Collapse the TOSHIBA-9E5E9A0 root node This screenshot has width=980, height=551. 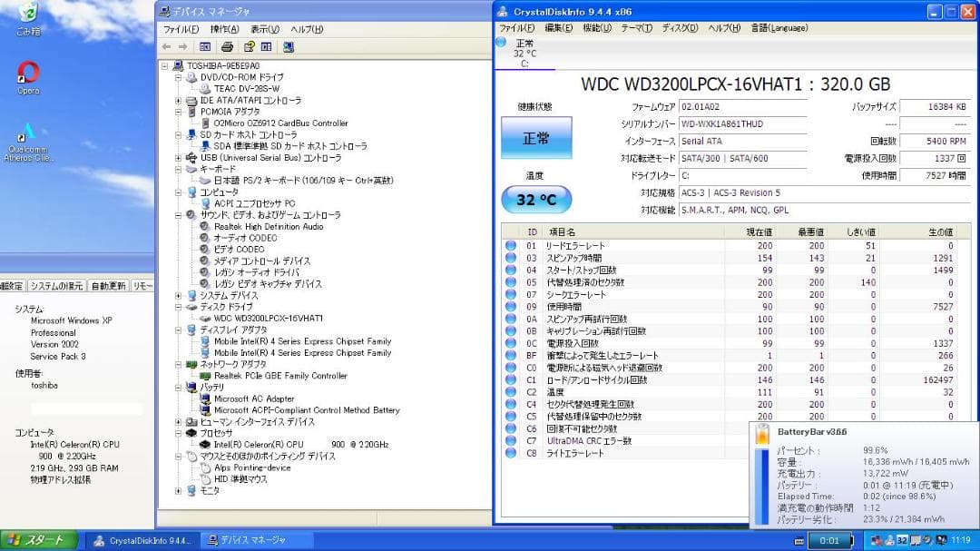(165, 65)
